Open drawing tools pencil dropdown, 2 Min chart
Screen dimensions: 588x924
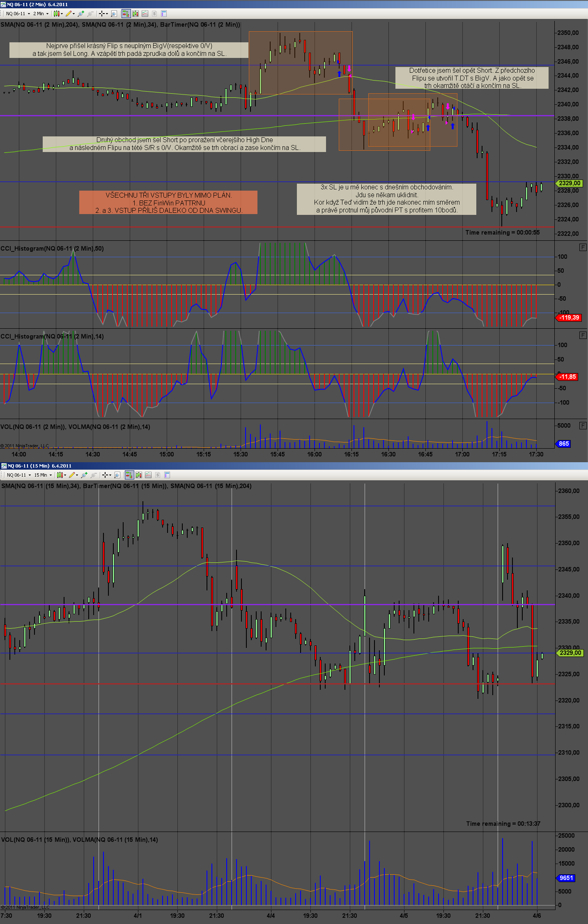[70, 14]
